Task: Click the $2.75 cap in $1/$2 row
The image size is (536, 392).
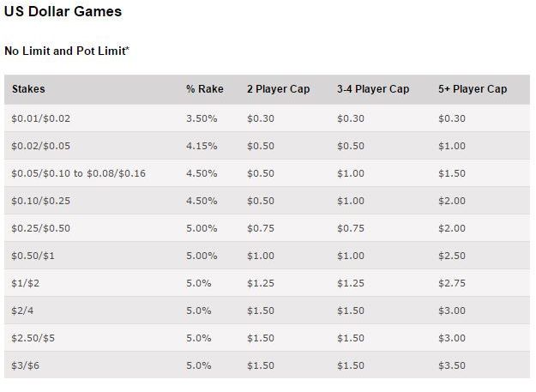Action: pos(452,283)
